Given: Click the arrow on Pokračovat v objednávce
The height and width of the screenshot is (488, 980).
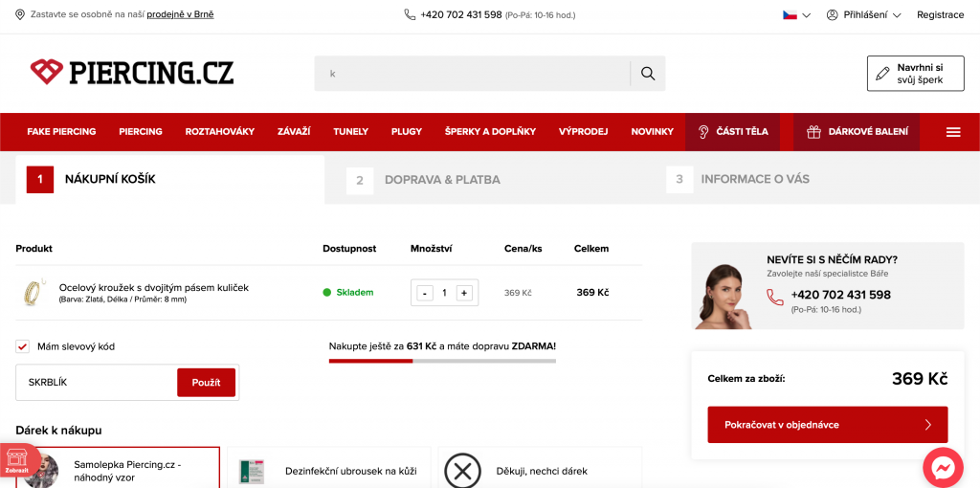Looking at the screenshot, I should tap(927, 425).
